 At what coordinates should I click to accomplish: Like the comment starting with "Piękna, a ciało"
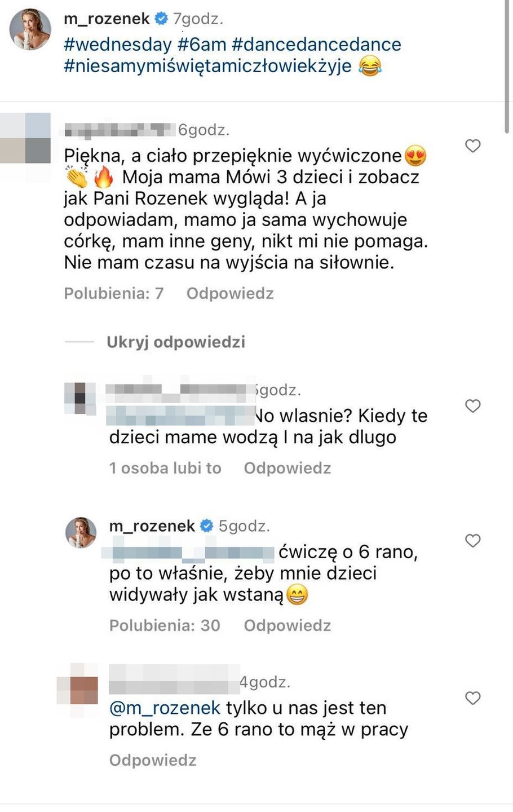coord(472,146)
